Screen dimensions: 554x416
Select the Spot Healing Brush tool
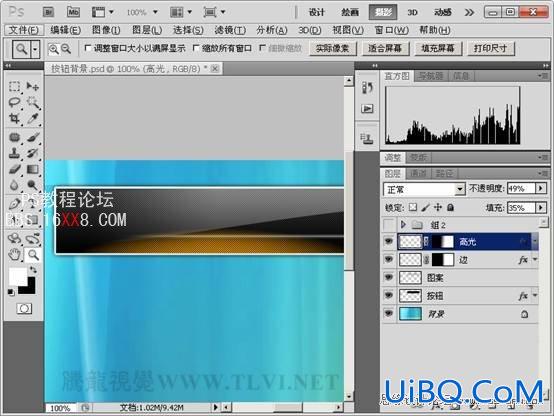pyautogui.click(x=14, y=137)
